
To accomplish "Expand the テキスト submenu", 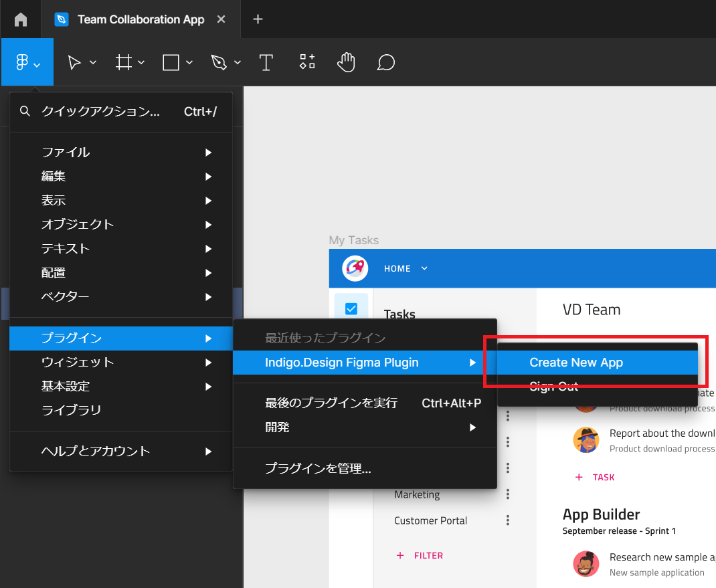I will tap(121, 249).
